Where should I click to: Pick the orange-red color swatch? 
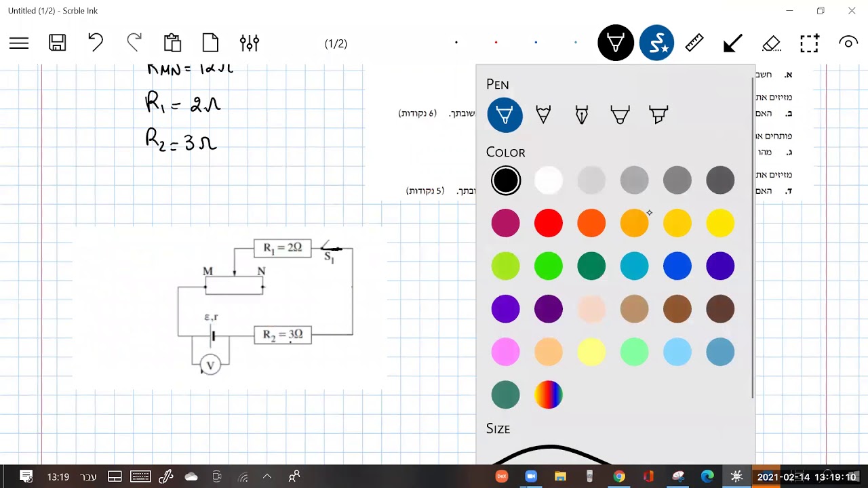point(591,223)
